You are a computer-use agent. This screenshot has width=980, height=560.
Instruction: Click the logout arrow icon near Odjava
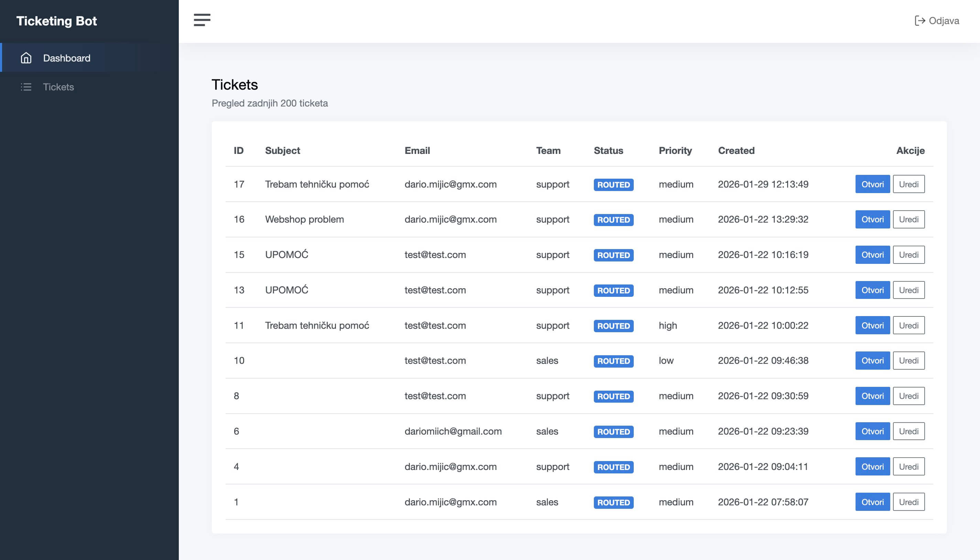pos(920,21)
